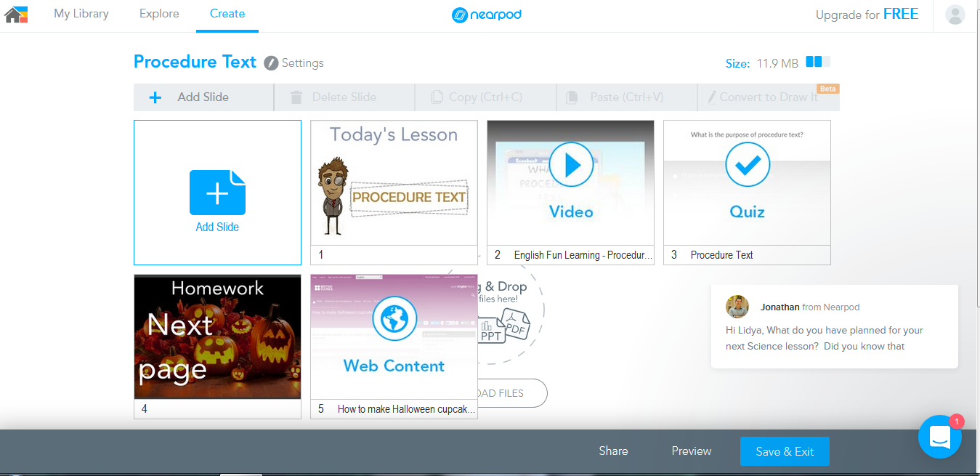Open Preview mode

coord(691,451)
